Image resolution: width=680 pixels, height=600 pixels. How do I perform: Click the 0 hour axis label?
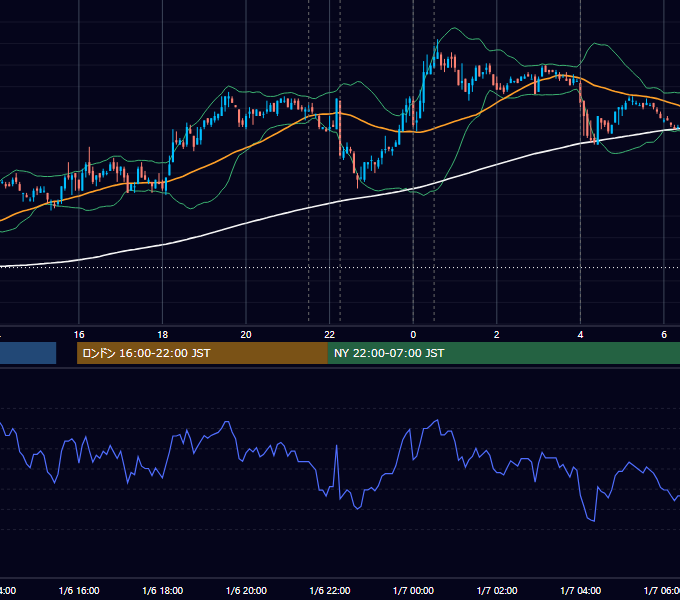413,334
